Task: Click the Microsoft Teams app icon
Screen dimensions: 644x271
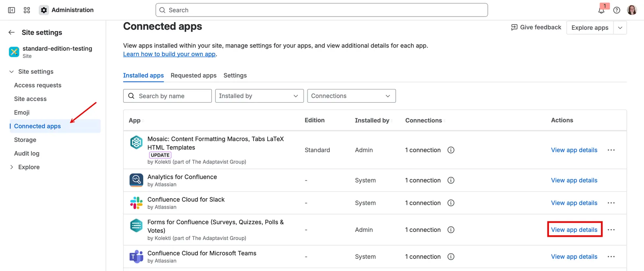Action: pos(136,257)
